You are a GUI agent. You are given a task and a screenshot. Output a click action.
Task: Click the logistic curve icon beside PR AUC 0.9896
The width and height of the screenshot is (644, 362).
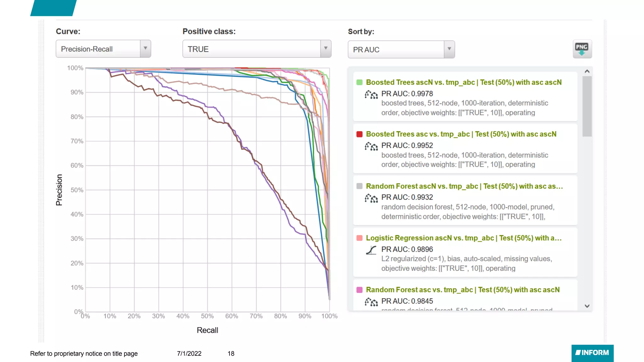371,250
